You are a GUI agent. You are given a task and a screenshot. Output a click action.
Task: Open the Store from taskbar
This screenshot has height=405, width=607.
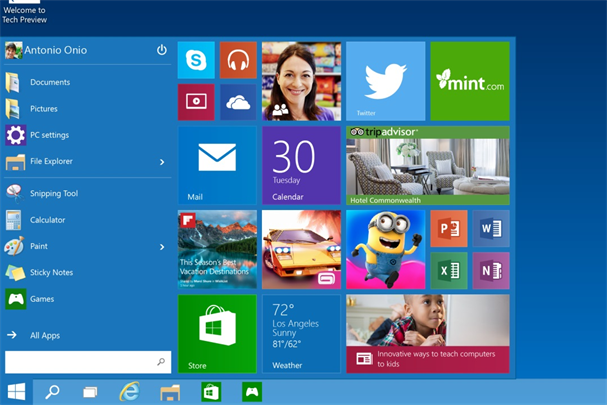coord(211,392)
